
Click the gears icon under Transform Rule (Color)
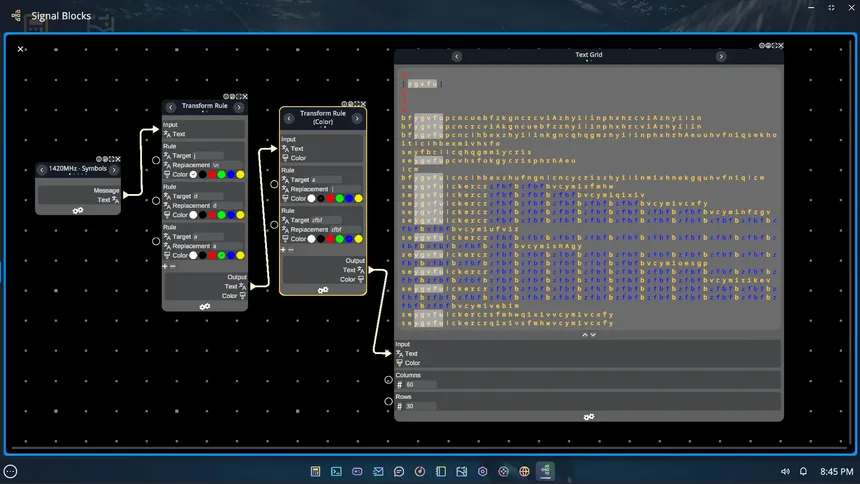click(322, 290)
